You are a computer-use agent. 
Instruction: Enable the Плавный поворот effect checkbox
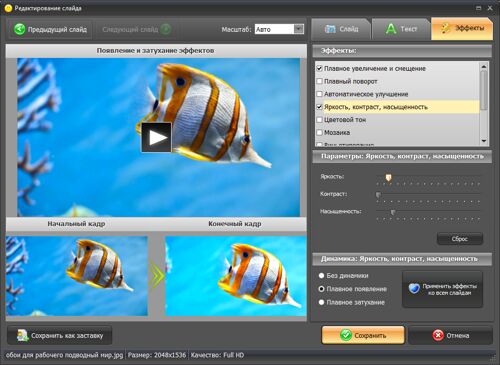point(319,81)
